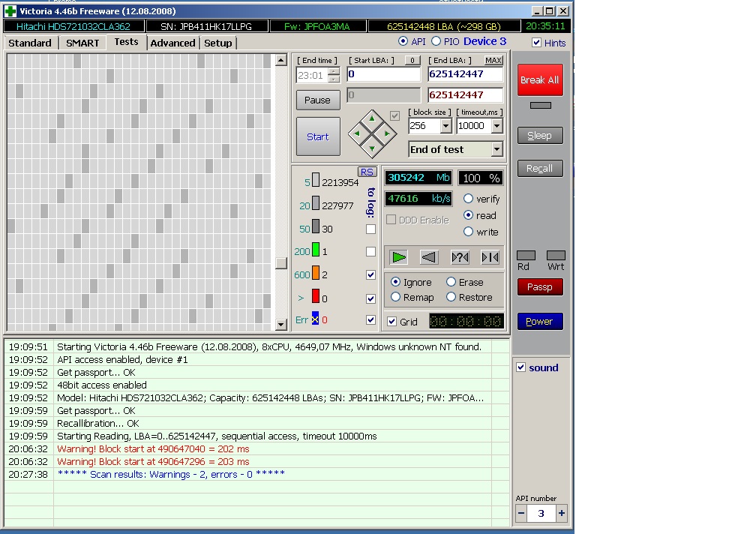The image size is (756, 534).
Task: Open the Setup tab
Action: coord(218,43)
